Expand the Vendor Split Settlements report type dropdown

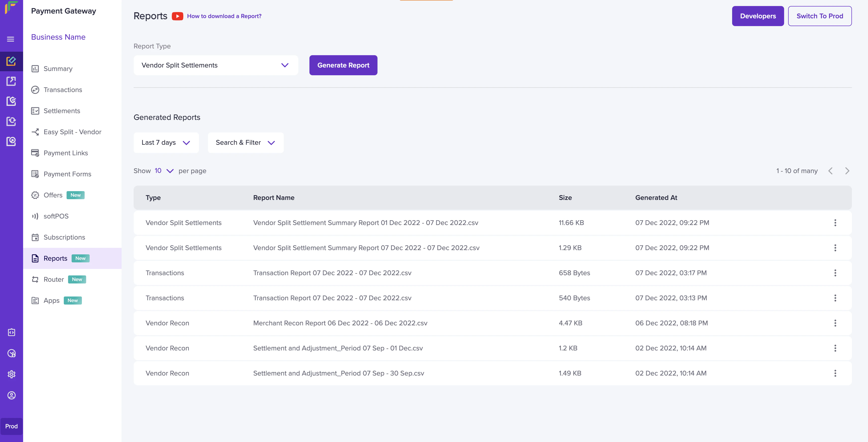216,65
